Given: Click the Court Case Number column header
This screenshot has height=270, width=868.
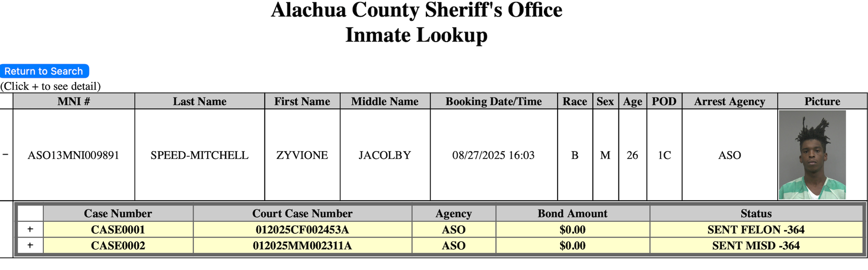Looking at the screenshot, I should click(302, 214).
